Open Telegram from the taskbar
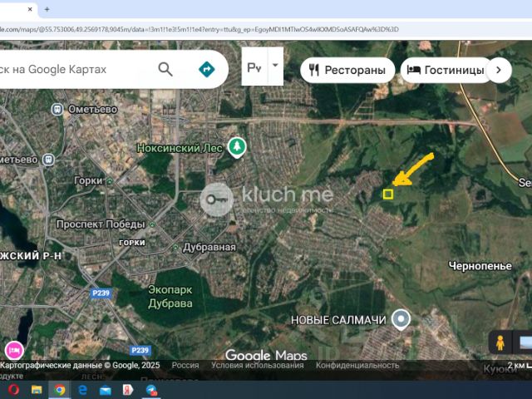The image size is (532, 399). pos(151,390)
